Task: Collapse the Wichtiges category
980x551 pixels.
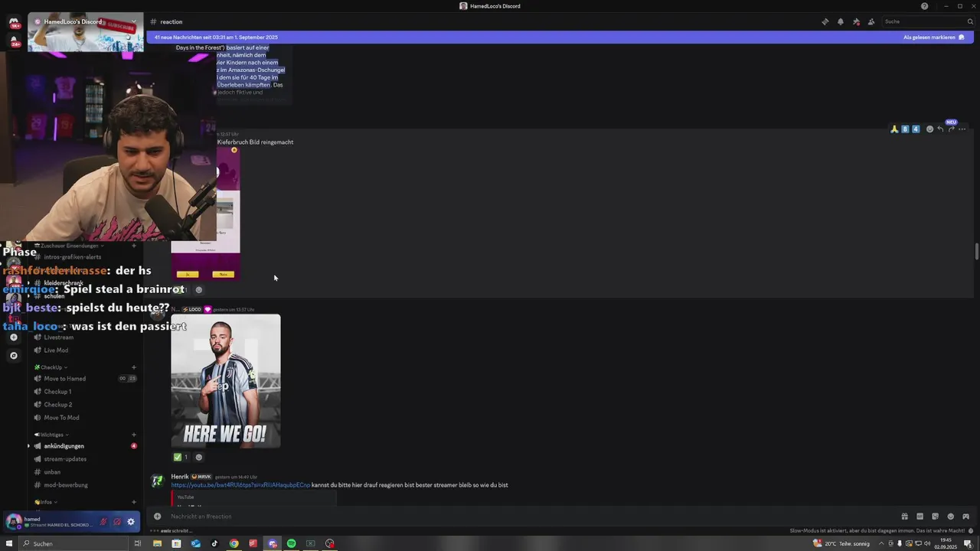Action: coord(51,435)
